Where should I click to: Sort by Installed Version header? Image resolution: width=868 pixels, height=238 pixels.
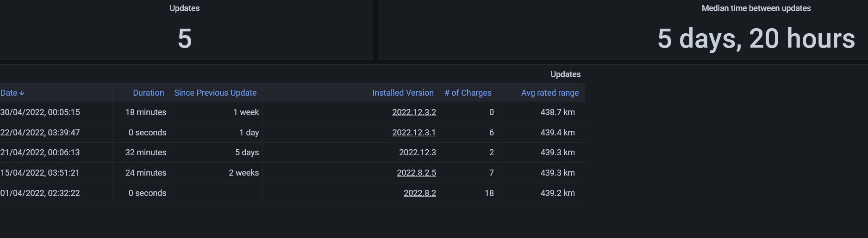coord(403,93)
